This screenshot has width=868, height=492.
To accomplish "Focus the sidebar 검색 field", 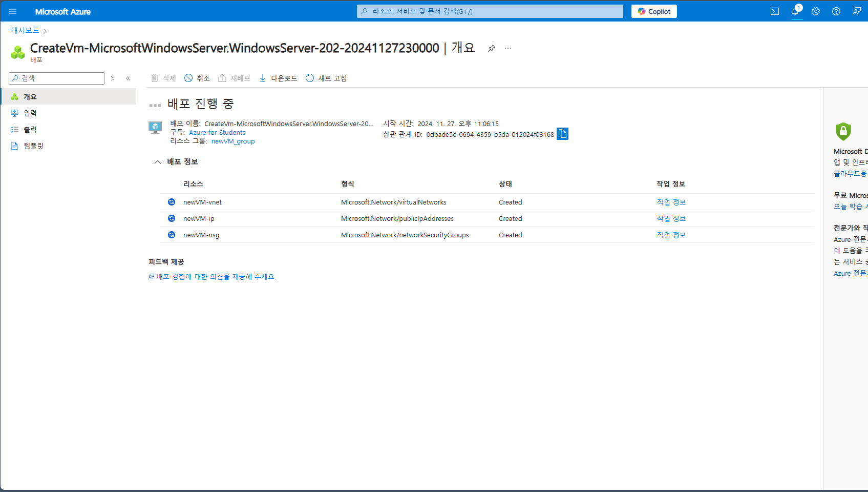I will (x=57, y=78).
